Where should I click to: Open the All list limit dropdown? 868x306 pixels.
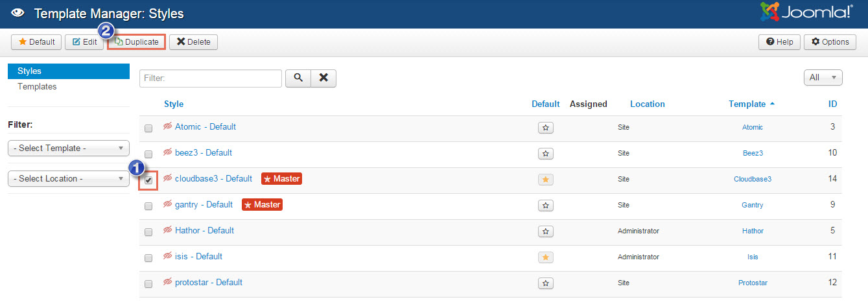tap(823, 77)
